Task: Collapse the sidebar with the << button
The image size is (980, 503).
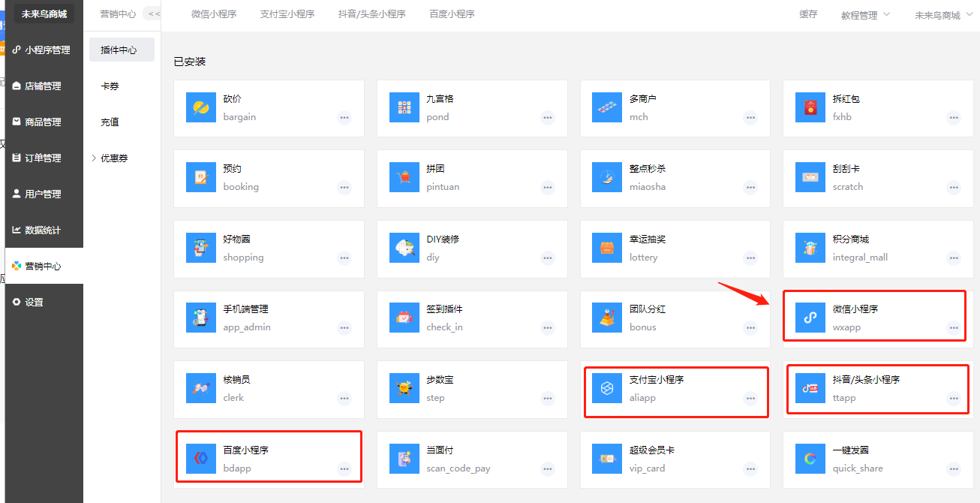Action: pos(153,14)
